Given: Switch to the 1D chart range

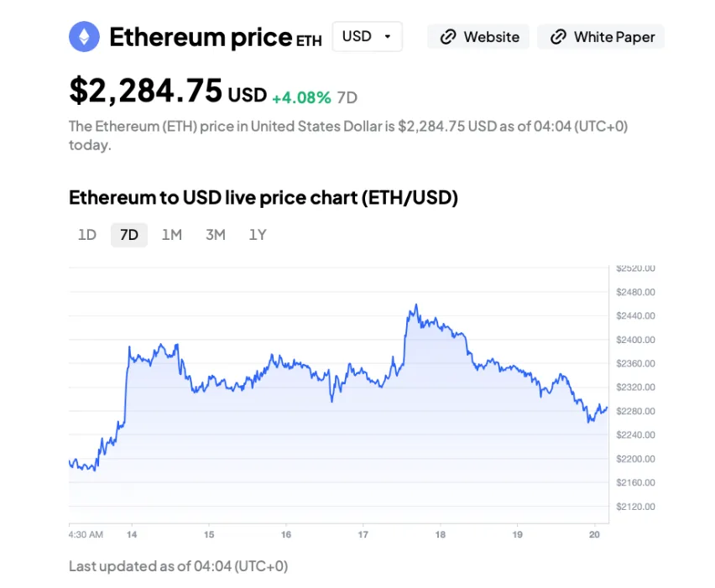Looking at the screenshot, I should pyautogui.click(x=87, y=235).
